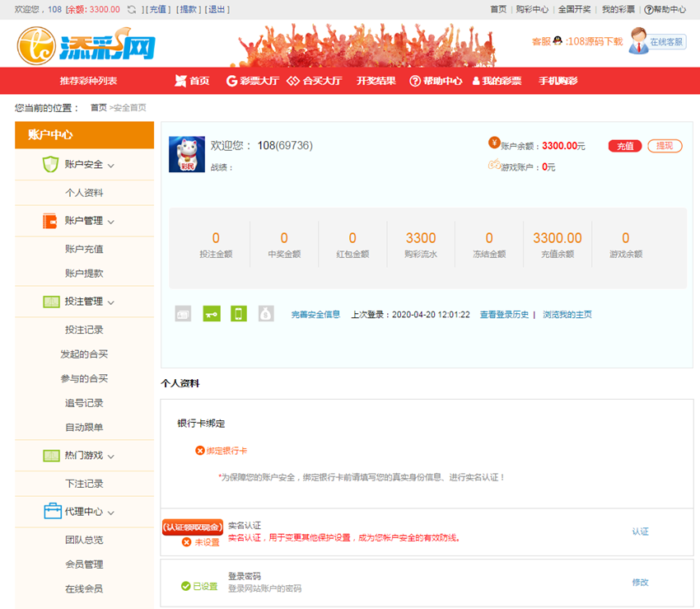Click the bank card binding icon
The height and width of the screenshot is (609, 700).
click(183, 314)
